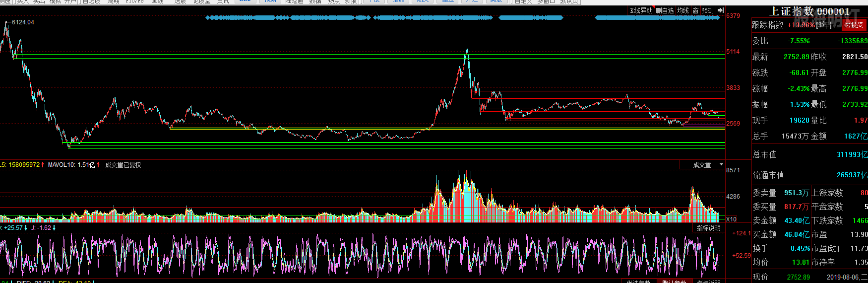Image resolution: width=868 pixels, height=283 pixels.
Task: Click the 成交量已复权 label
Action: (x=123, y=165)
